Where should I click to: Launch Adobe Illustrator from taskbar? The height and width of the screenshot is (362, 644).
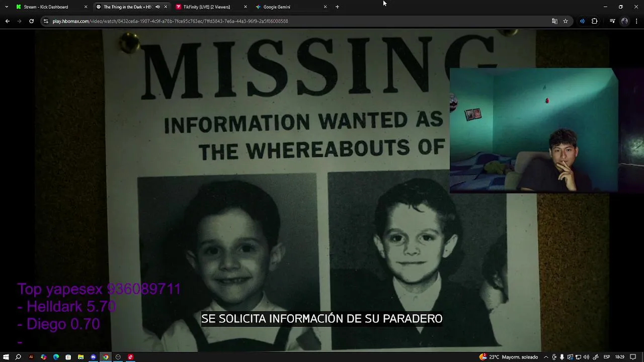[x=31, y=357]
